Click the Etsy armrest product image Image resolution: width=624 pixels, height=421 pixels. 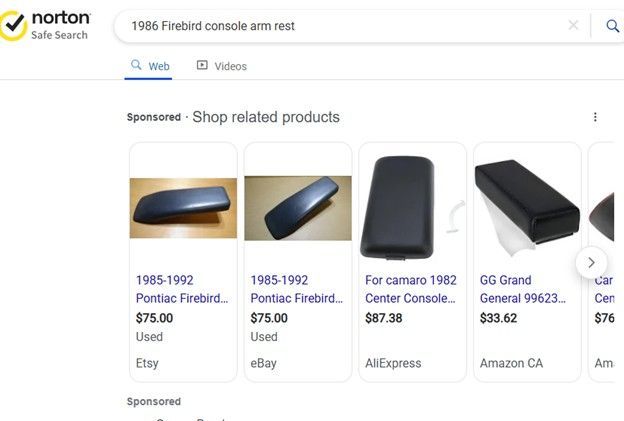tap(183, 207)
